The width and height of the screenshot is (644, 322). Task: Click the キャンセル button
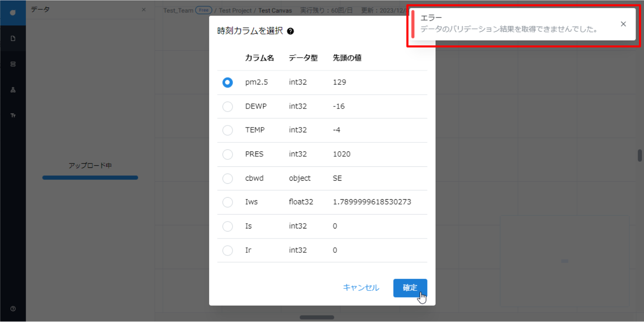[361, 288]
